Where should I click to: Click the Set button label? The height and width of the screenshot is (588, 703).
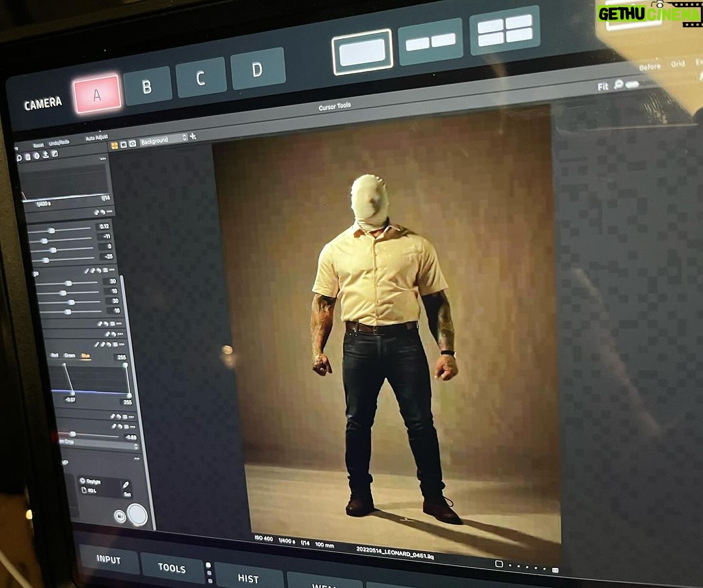pos(127,494)
